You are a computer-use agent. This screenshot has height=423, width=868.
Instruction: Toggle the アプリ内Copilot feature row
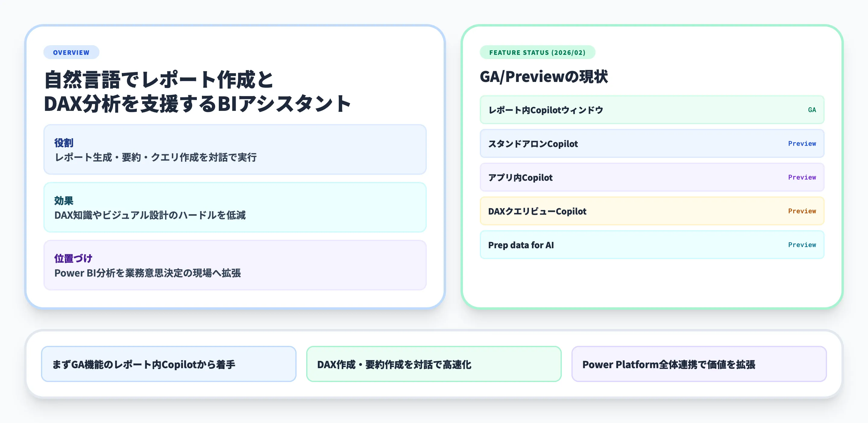652,177
